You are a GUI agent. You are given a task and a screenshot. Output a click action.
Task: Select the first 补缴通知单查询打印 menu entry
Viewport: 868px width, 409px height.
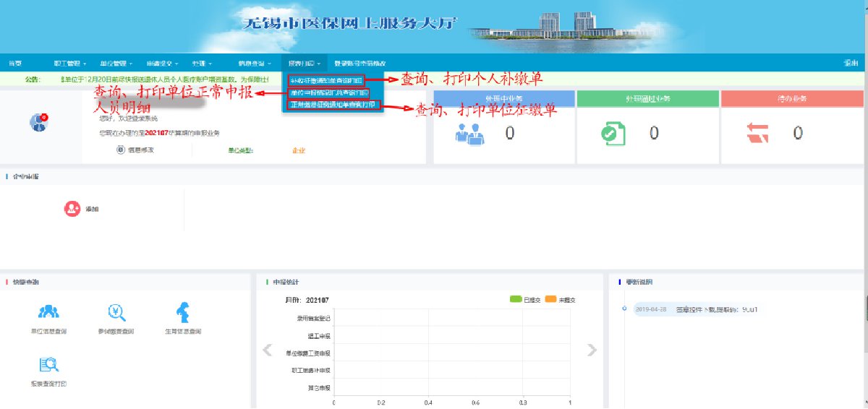click(325, 79)
